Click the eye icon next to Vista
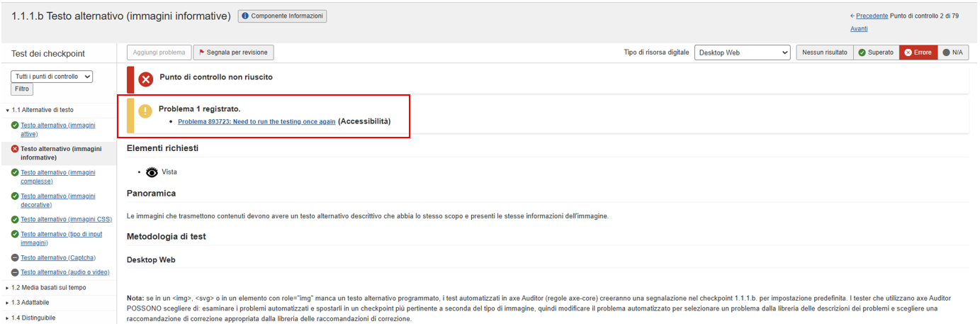This screenshot has width=980, height=324. [152, 172]
